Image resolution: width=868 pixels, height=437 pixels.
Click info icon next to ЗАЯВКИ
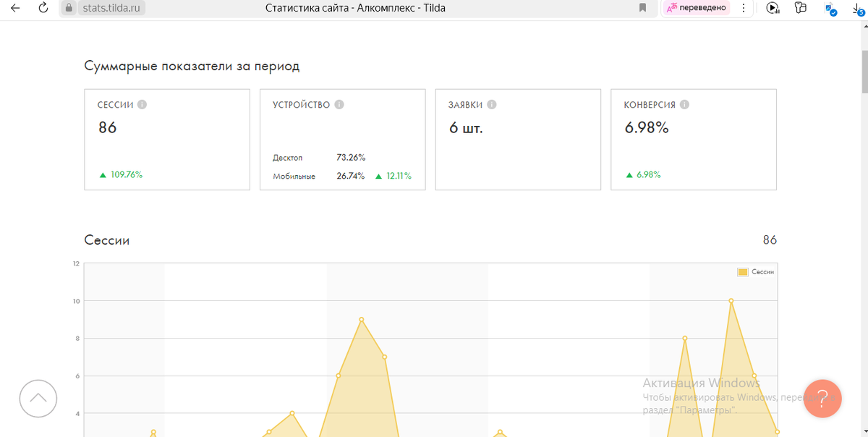click(492, 105)
